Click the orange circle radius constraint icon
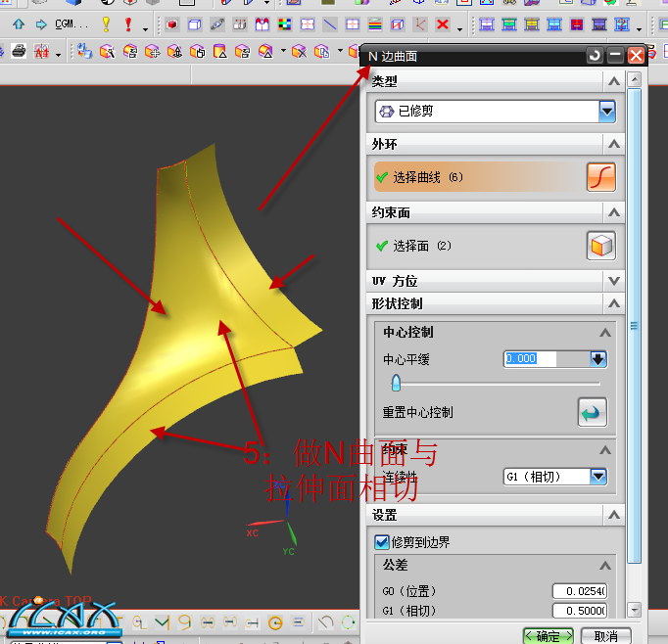Image resolution: width=668 pixels, height=644 pixels. coord(275,622)
